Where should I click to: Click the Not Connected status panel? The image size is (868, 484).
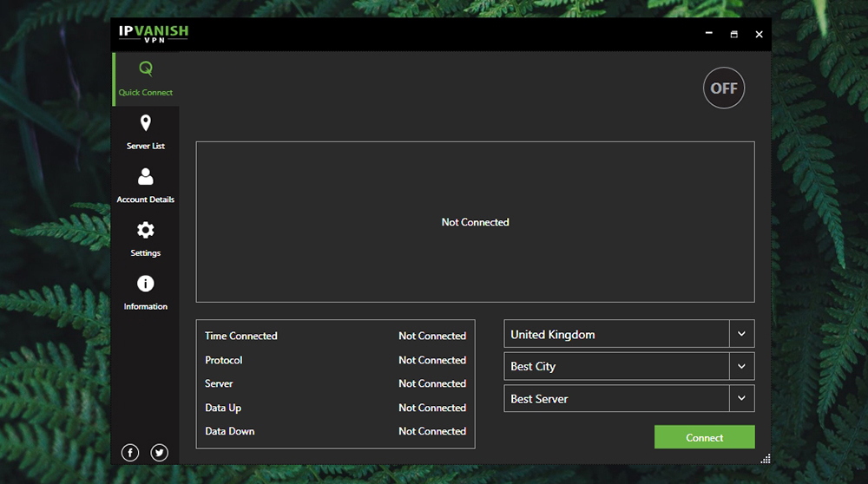475,222
